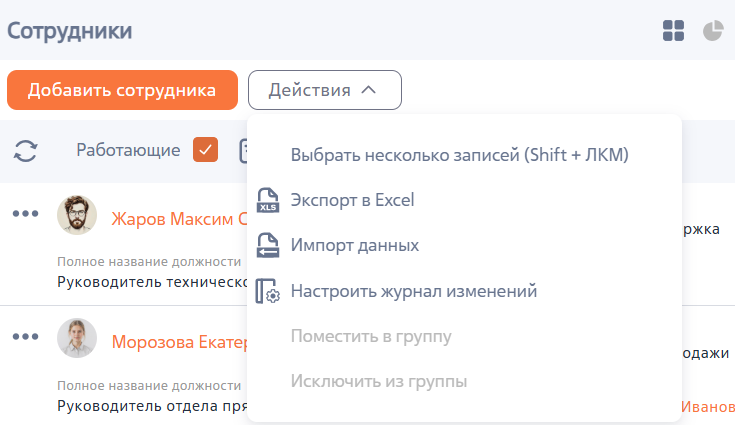Select Импорт данных
Screen dimensions: 735x425
pyautogui.click(x=355, y=245)
